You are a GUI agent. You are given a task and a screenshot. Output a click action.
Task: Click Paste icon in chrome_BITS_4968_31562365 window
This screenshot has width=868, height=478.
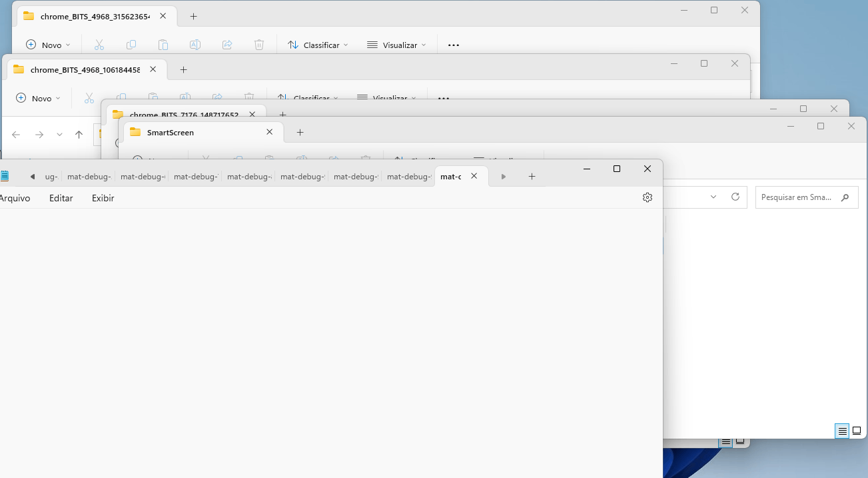(163, 45)
